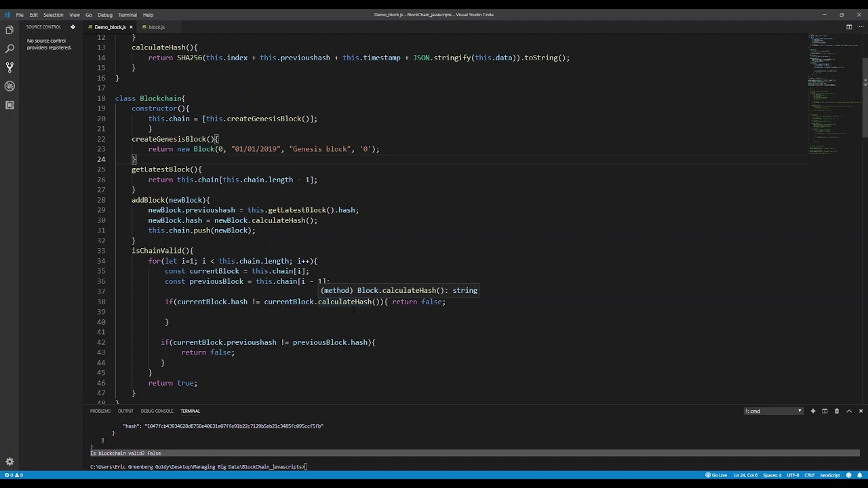The image size is (868, 488).
Task: Create a new terminal with plus icon
Action: pos(813,411)
